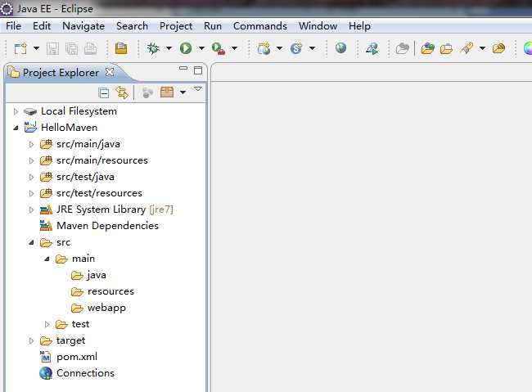Click the Open Web Browser globe icon

341,48
